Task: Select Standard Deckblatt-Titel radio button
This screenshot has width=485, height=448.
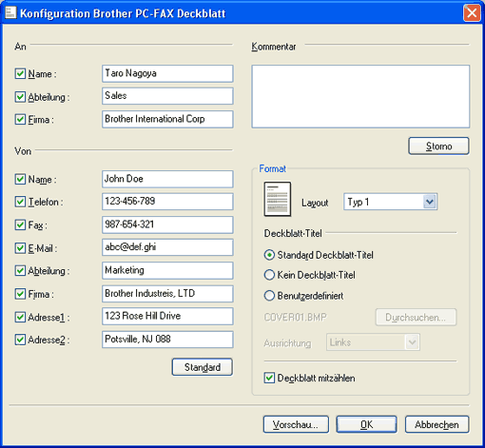Action: 269,255
